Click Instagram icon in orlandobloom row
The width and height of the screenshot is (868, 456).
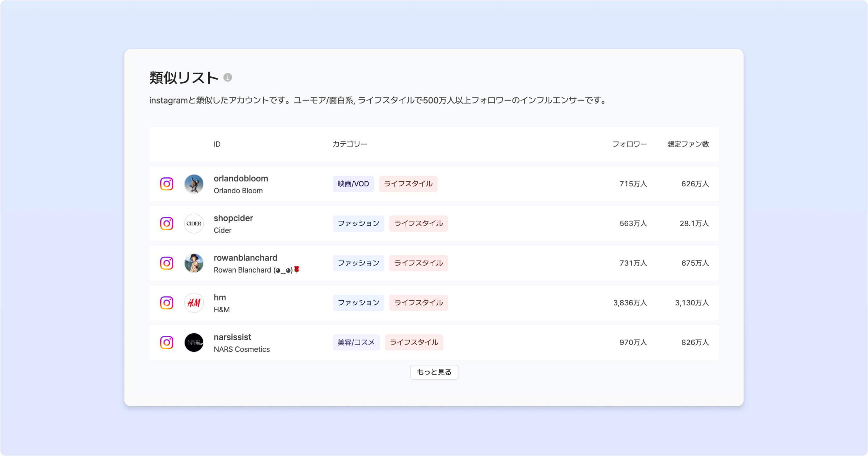point(167,184)
